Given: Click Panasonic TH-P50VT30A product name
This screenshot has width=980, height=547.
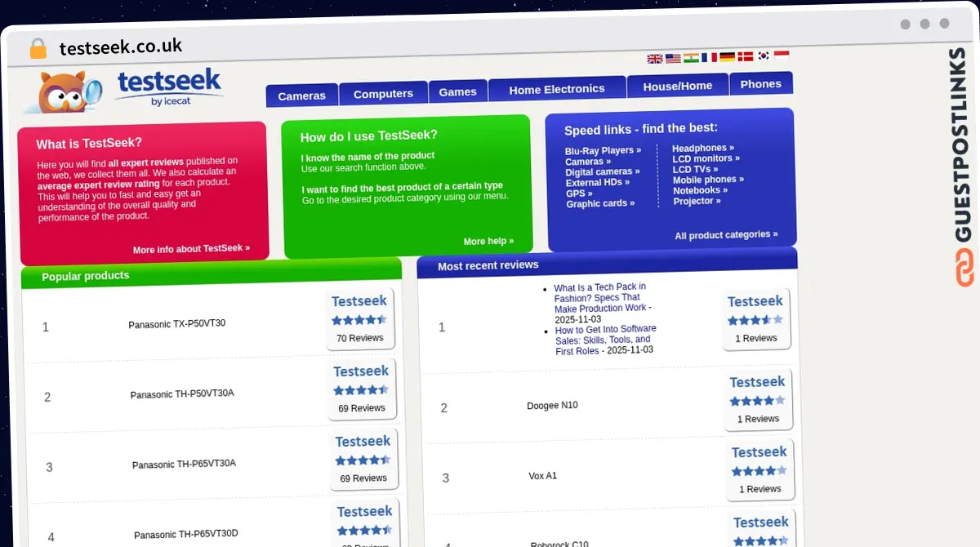Looking at the screenshot, I should (x=182, y=394).
